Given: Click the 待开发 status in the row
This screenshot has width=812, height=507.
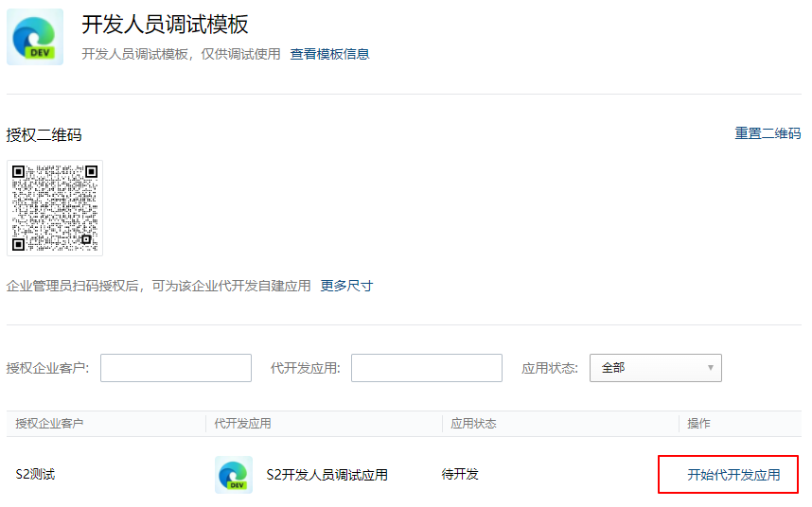Looking at the screenshot, I should (x=460, y=474).
